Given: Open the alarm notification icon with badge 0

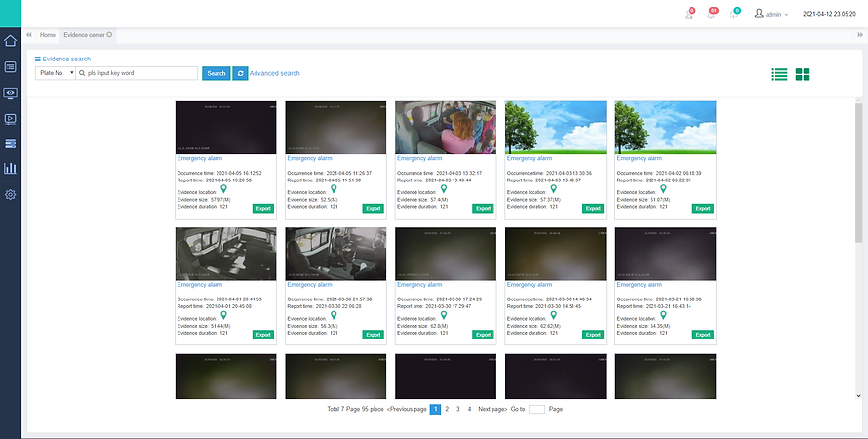Looking at the screenshot, I should tap(689, 14).
